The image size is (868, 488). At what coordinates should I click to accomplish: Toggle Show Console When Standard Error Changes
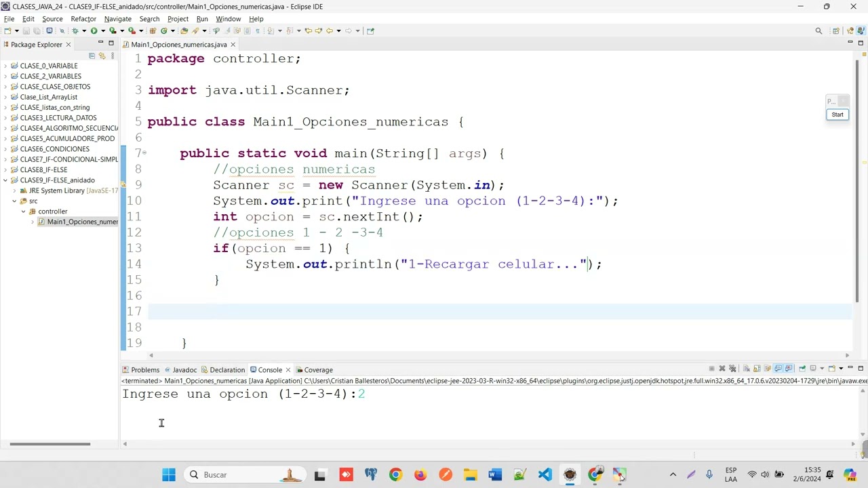[x=789, y=369]
